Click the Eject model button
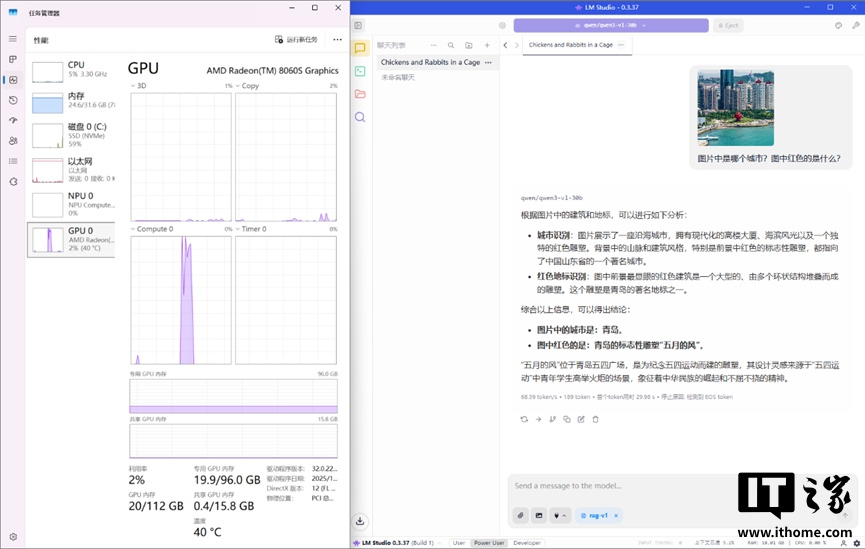Image resolution: width=865 pixels, height=549 pixels. point(728,25)
